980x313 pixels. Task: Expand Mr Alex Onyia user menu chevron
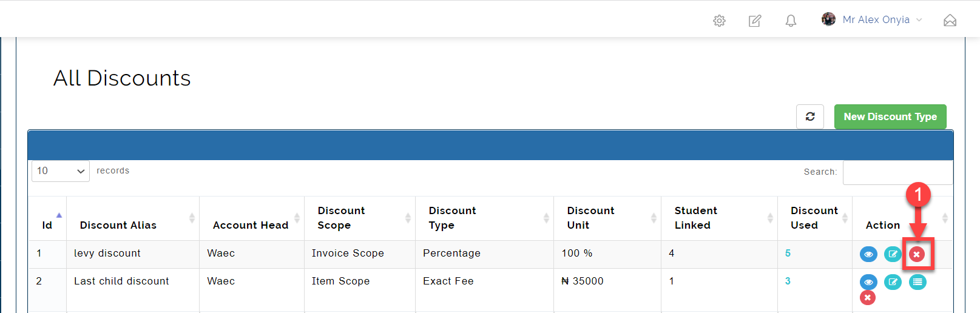click(x=919, y=20)
